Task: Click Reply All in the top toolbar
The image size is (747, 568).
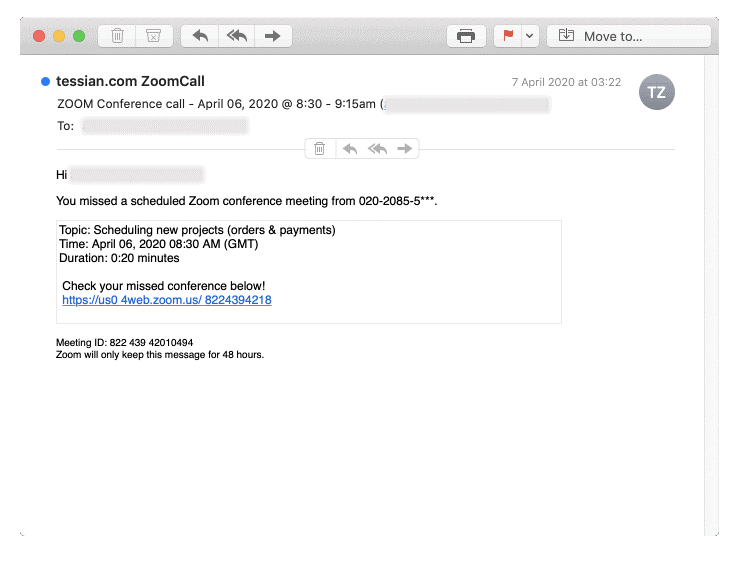Action: tap(237, 36)
